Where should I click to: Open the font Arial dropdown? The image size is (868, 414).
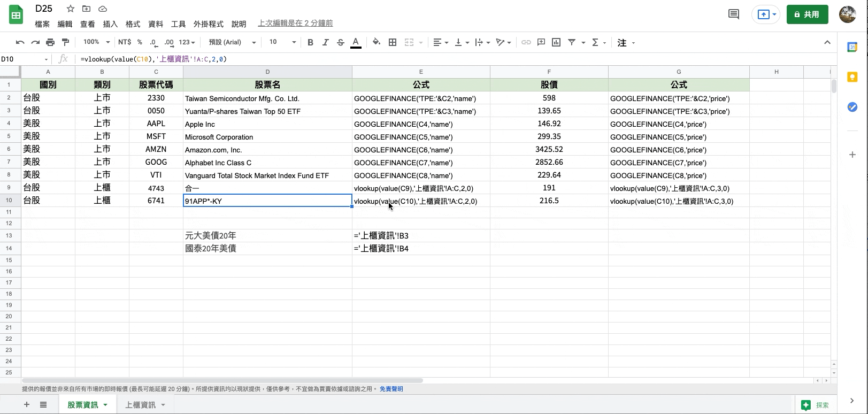[232, 42]
